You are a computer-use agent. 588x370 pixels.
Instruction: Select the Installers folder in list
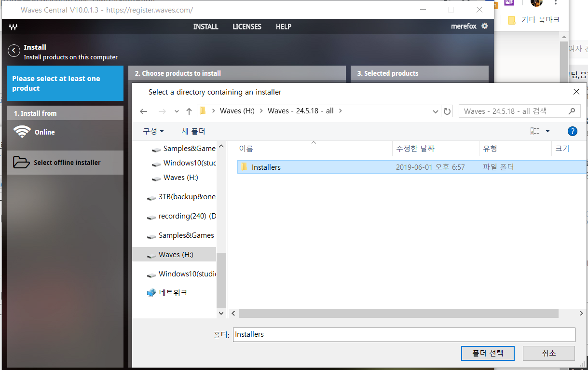click(x=266, y=167)
